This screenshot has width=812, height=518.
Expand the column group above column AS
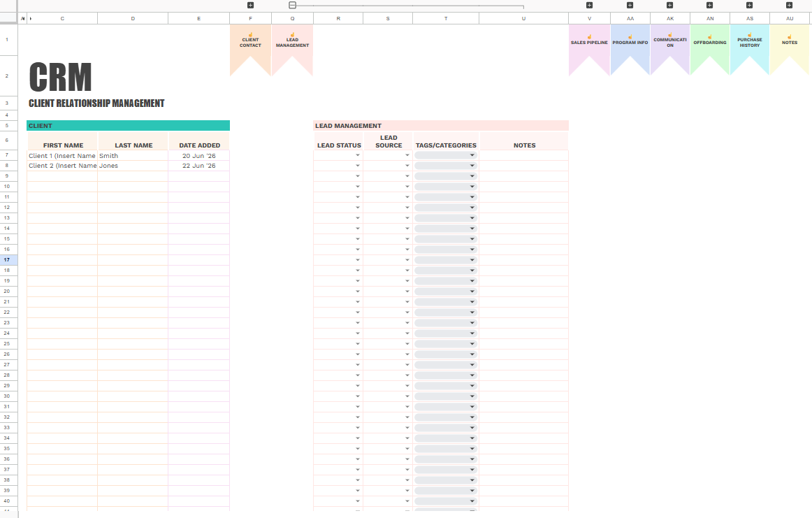pyautogui.click(x=749, y=5)
